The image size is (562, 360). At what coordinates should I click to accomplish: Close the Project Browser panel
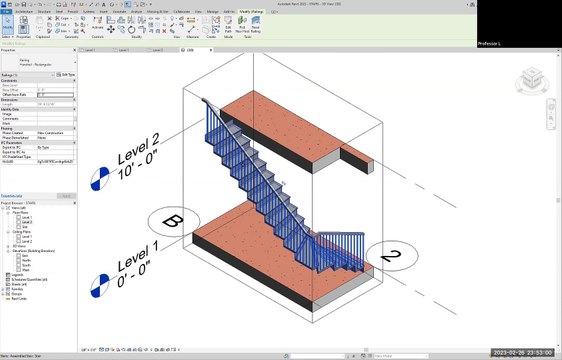(x=75, y=203)
